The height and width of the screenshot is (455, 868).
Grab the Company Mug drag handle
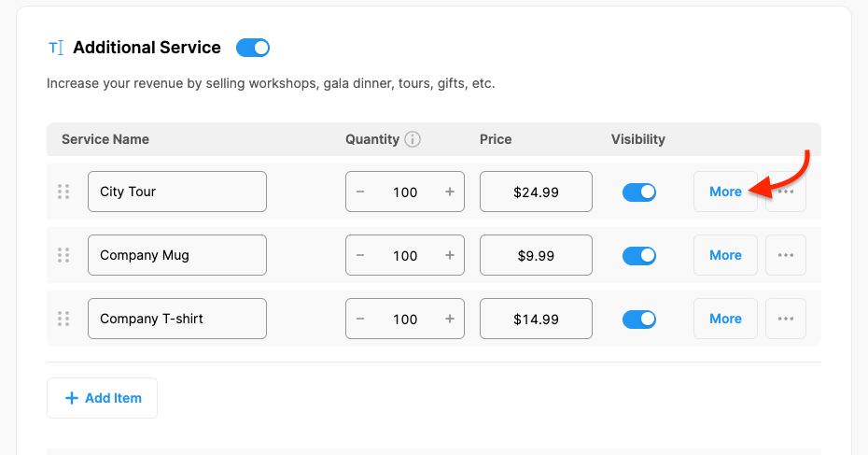click(x=63, y=255)
